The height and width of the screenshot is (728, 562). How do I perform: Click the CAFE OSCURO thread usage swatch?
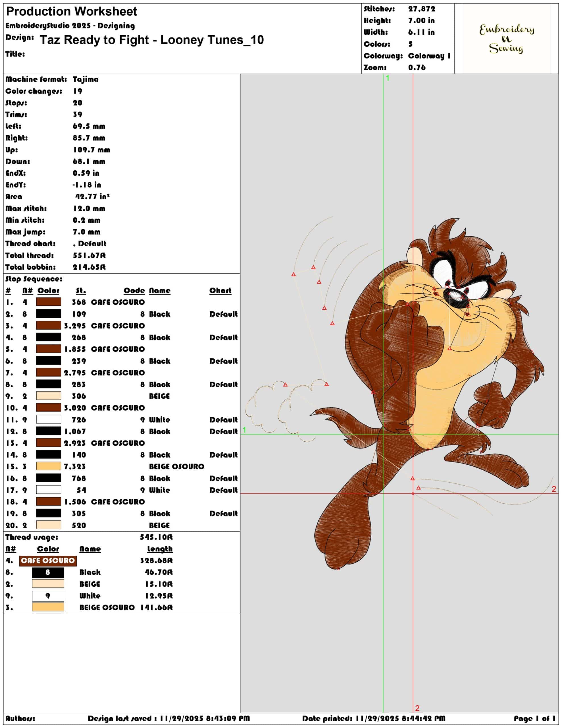pyautogui.click(x=48, y=561)
